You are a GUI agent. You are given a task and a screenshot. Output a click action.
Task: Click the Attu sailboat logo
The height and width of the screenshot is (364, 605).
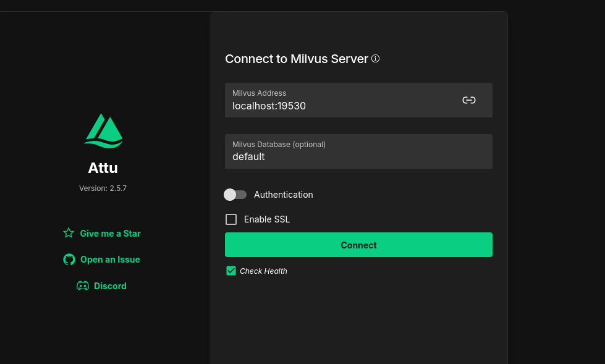[x=103, y=131]
